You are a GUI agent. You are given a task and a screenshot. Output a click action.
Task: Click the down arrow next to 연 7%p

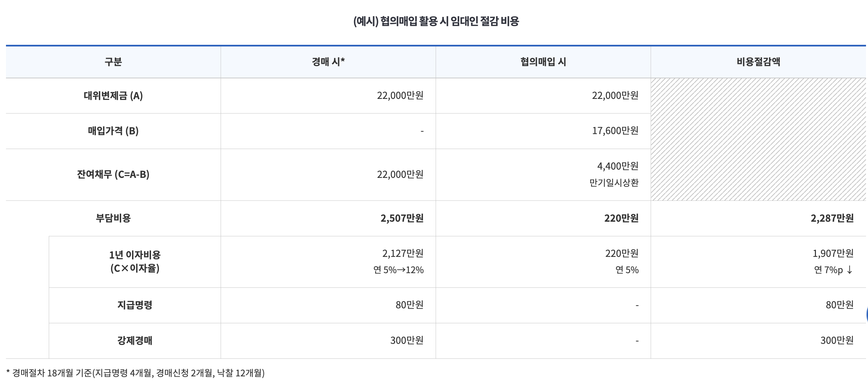[x=849, y=270]
